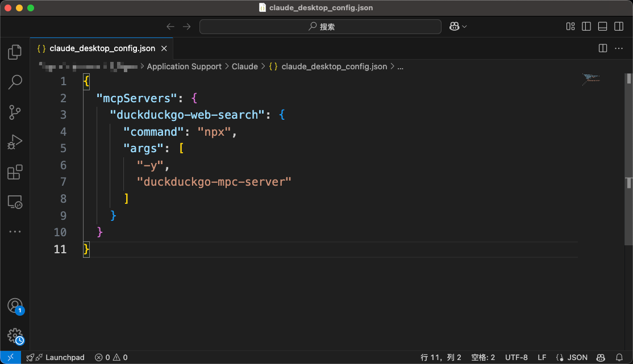Image resolution: width=633 pixels, height=364 pixels.
Task: Open the Manage gear menu
Action: tap(15, 336)
